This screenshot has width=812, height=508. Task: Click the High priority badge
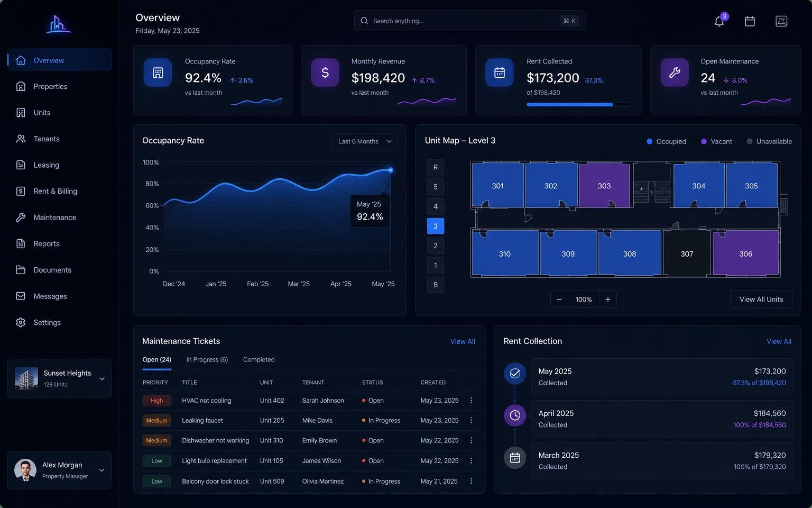tap(156, 401)
